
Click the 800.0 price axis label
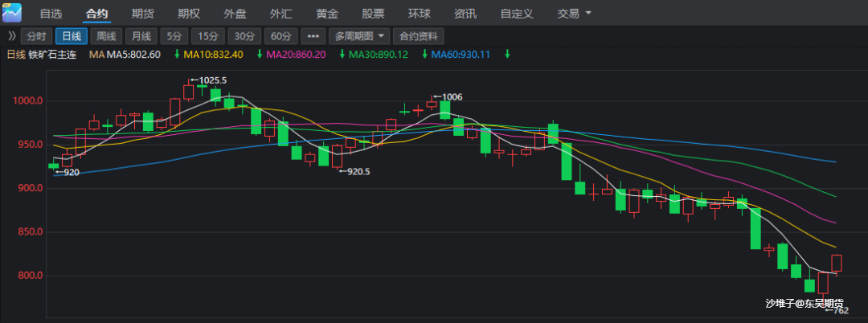coord(31,276)
